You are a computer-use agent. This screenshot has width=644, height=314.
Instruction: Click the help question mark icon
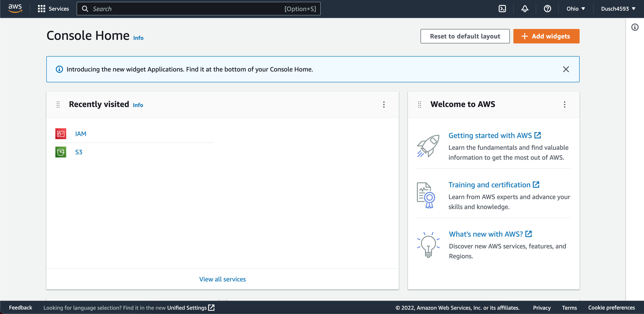click(x=547, y=9)
